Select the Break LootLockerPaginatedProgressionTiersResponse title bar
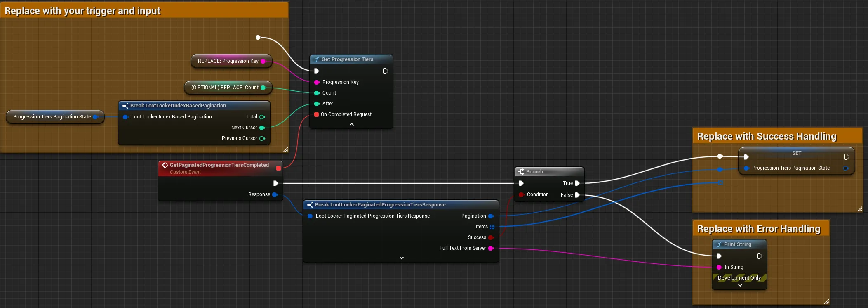868x308 pixels. click(x=401, y=205)
